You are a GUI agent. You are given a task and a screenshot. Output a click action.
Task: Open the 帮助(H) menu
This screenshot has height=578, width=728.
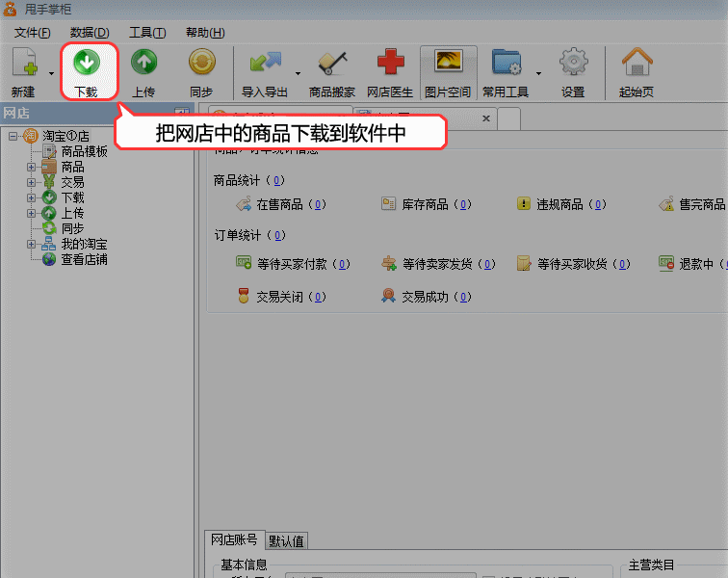(x=205, y=33)
